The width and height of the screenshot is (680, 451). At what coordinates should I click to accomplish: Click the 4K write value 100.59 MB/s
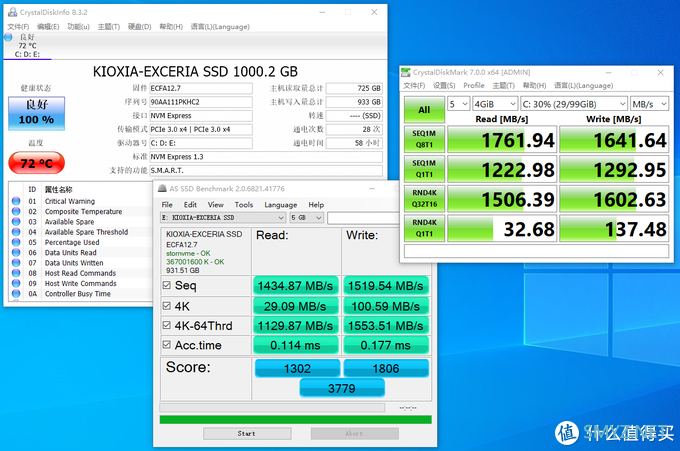click(x=386, y=306)
